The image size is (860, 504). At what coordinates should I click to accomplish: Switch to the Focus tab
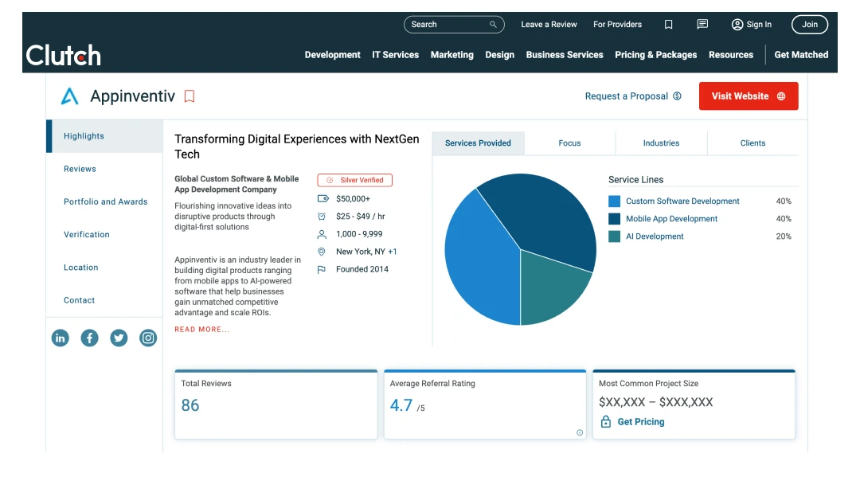(569, 143)
